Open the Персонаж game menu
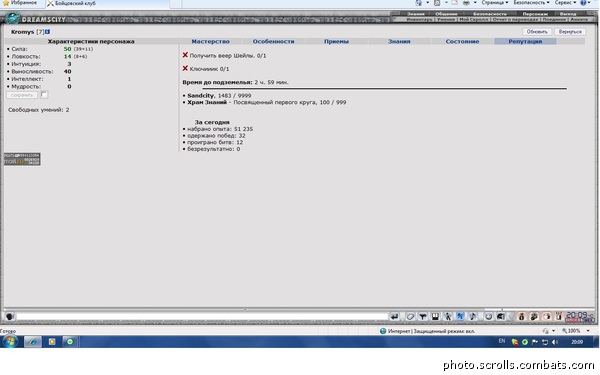600x375 pixels. pos(535,14)
